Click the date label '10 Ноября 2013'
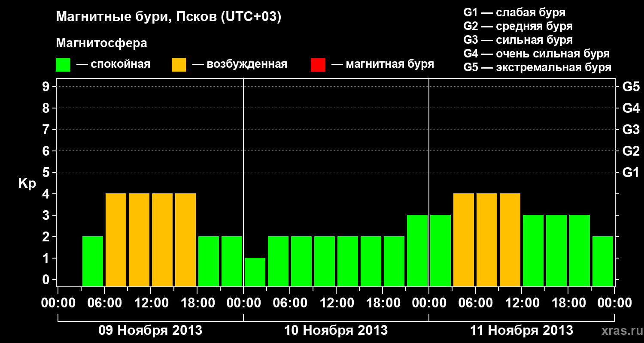Viewport: 644px width, 343px height. point(336,331)
